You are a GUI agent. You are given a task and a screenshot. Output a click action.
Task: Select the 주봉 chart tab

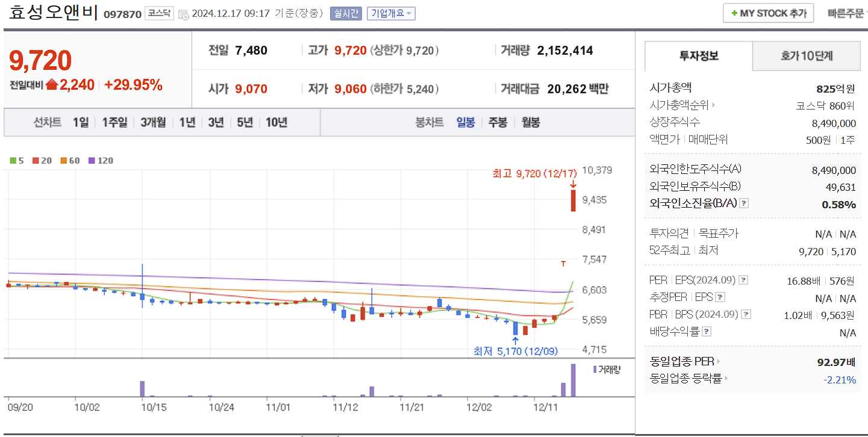coord(499,122)
